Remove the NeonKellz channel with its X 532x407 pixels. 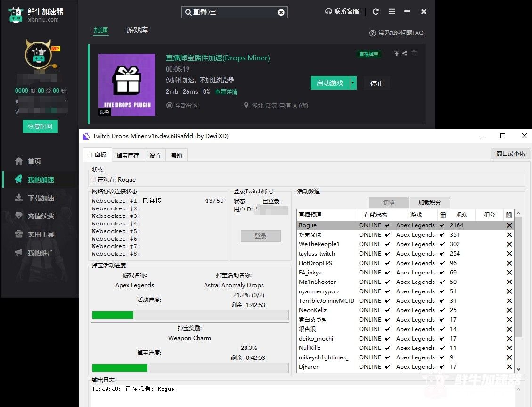pos(509,310)
